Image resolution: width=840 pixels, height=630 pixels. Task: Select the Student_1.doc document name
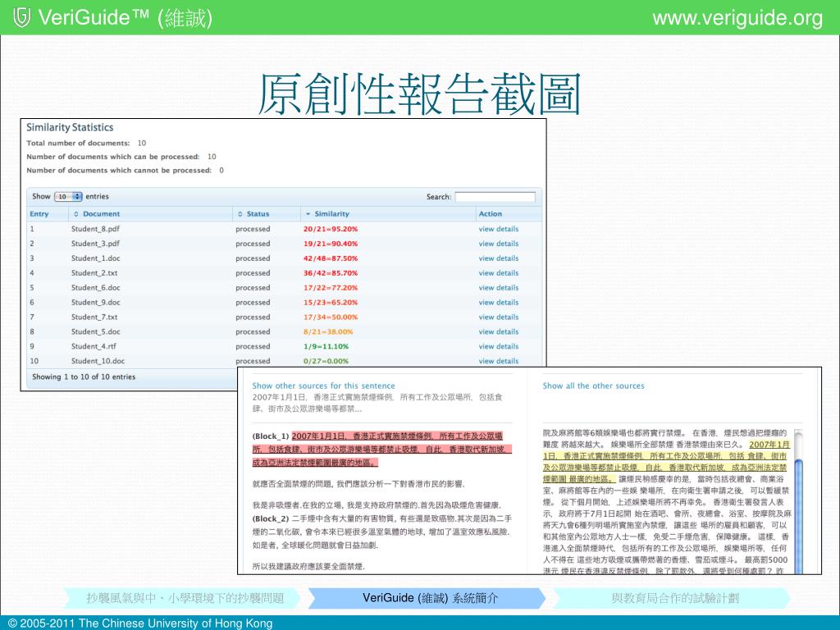[96, 258]
